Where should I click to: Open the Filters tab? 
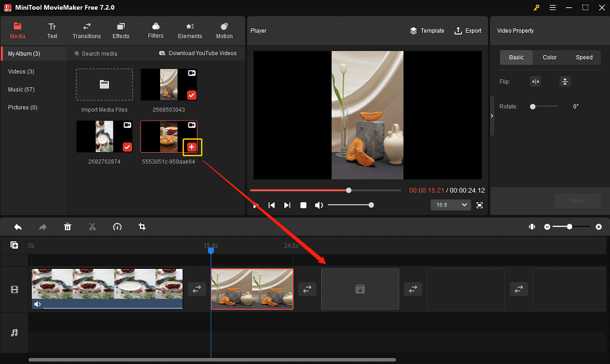(x=156, y=31)
